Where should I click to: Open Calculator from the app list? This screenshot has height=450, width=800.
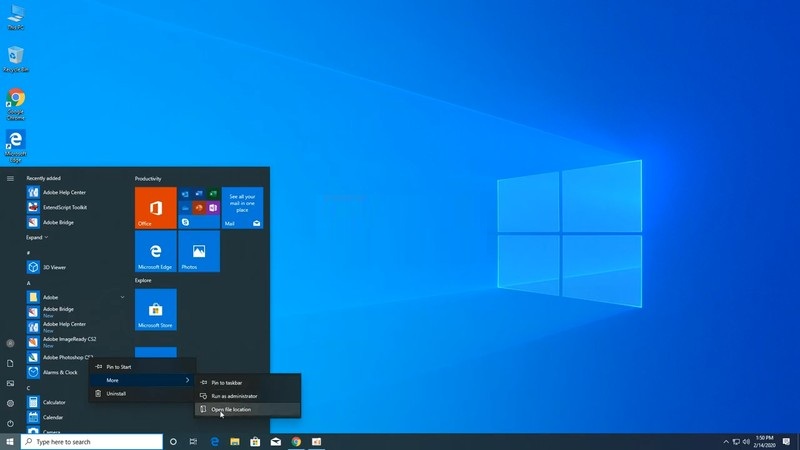pos(53,402)
